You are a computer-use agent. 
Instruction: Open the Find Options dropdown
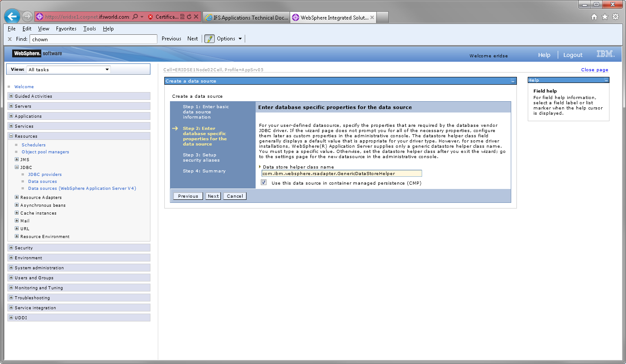click(230, 39)
